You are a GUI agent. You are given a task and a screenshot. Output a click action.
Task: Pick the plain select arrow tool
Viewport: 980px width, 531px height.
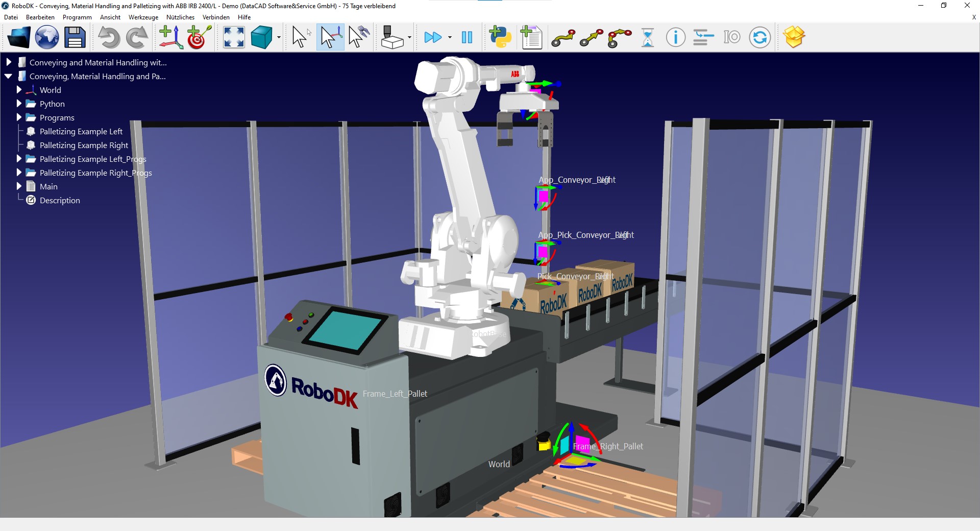(x=300, y=37)
